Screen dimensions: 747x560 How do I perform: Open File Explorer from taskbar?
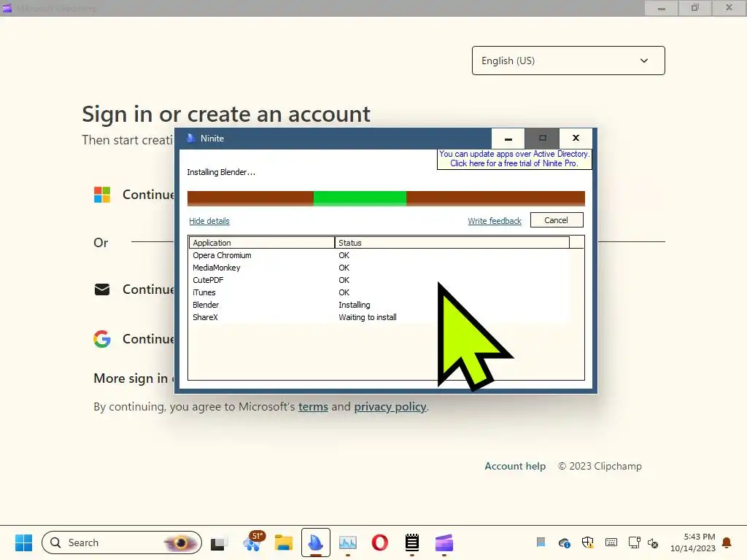click(284, 542)
